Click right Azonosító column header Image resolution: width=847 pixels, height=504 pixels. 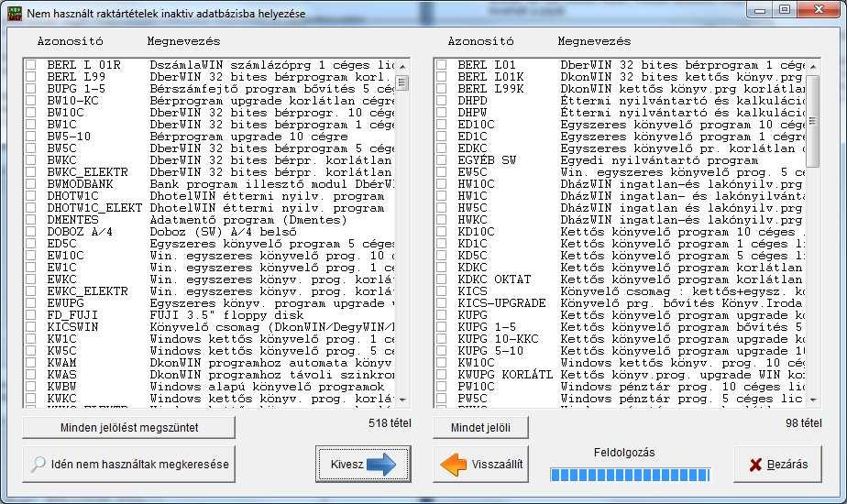pyautogui.click(x=480, y=41)
